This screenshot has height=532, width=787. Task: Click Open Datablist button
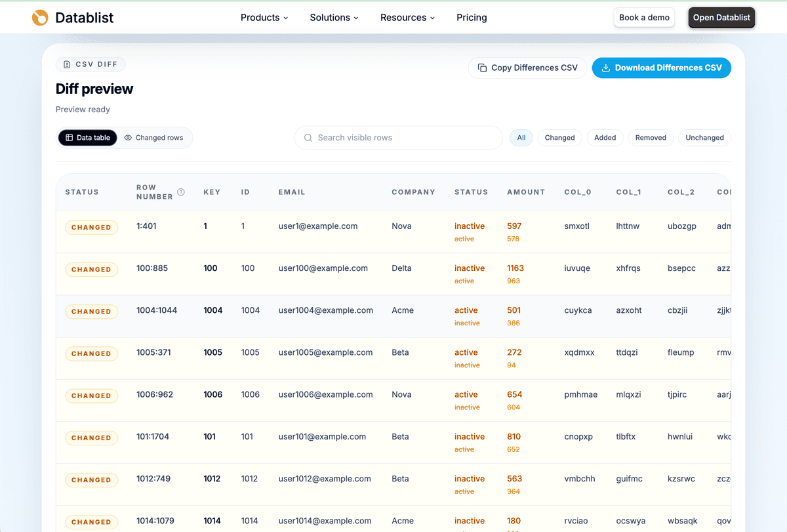click(x=721, y=18)
